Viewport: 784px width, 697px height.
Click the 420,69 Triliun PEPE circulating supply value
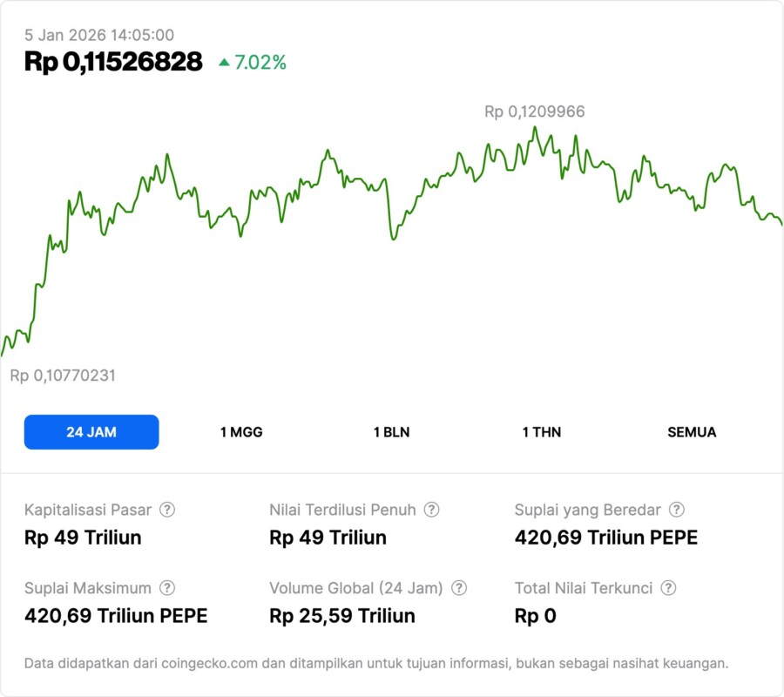606,538
